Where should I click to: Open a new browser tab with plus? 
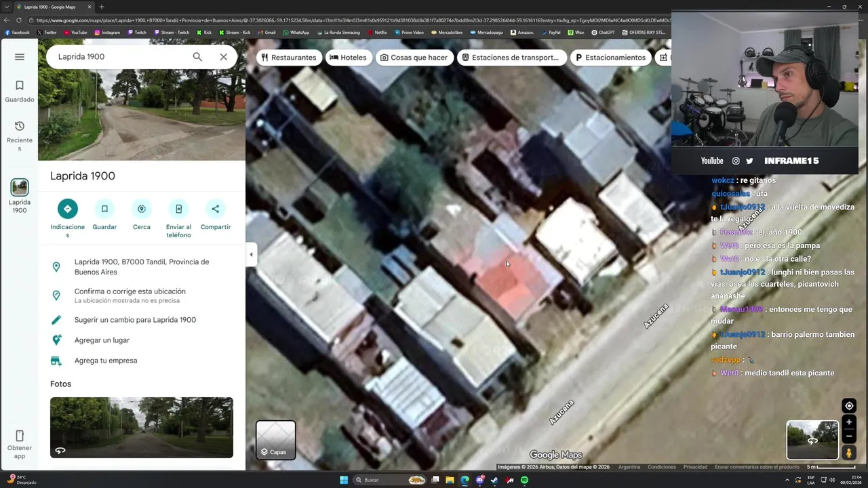click(101, 7)
